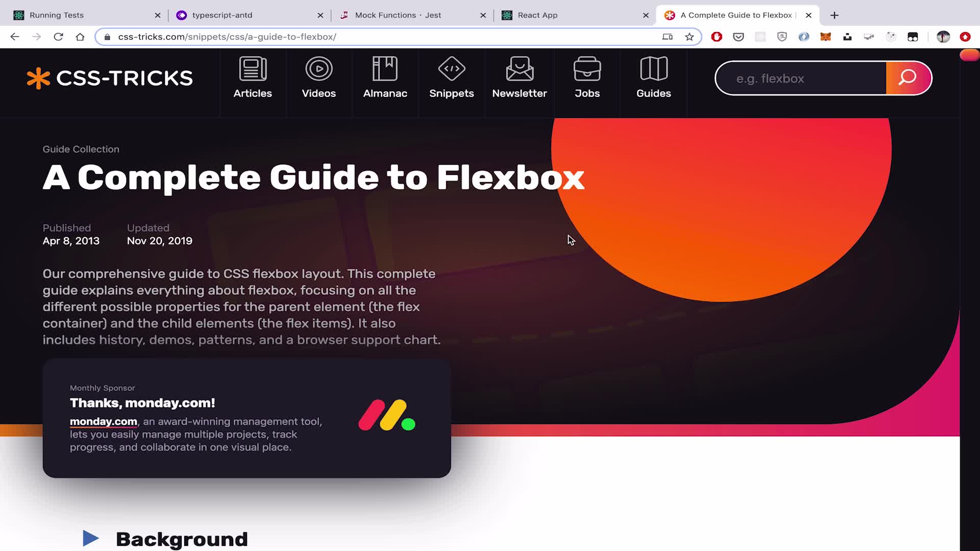Screen dimensions: 980x551
Task: Expand the Background section triangle
Action: [90, 538]
